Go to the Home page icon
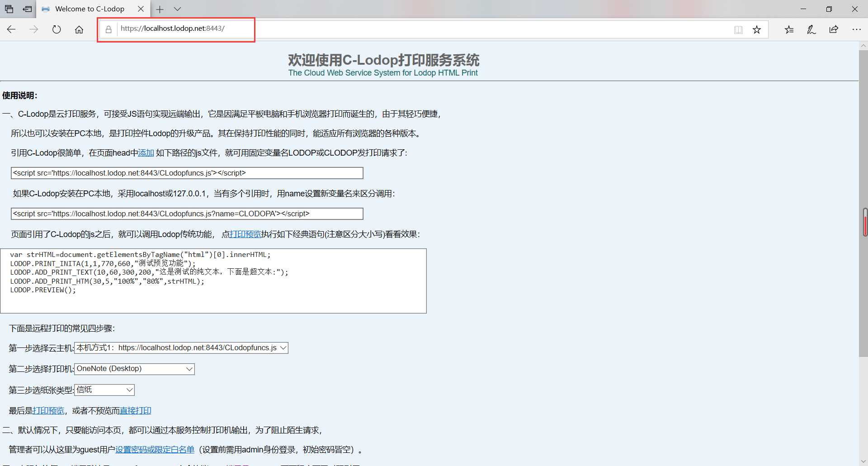This screenshot has height=466, width=868. [x=79, y=29]
